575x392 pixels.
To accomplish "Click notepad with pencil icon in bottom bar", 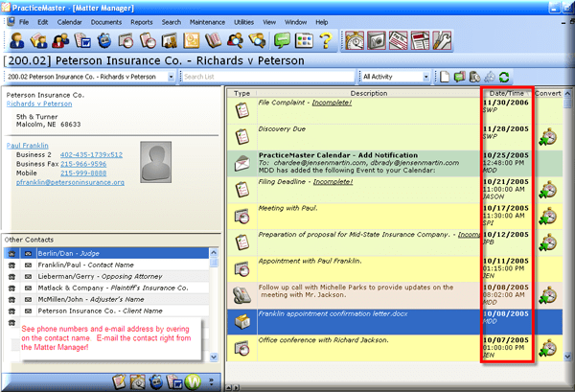I will click(x=119, y=381).
